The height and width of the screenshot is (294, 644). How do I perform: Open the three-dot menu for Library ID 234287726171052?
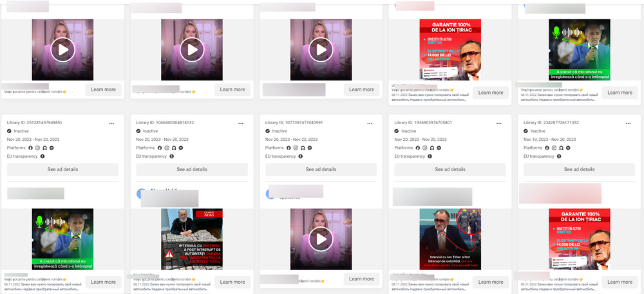[x=628, y=123]
